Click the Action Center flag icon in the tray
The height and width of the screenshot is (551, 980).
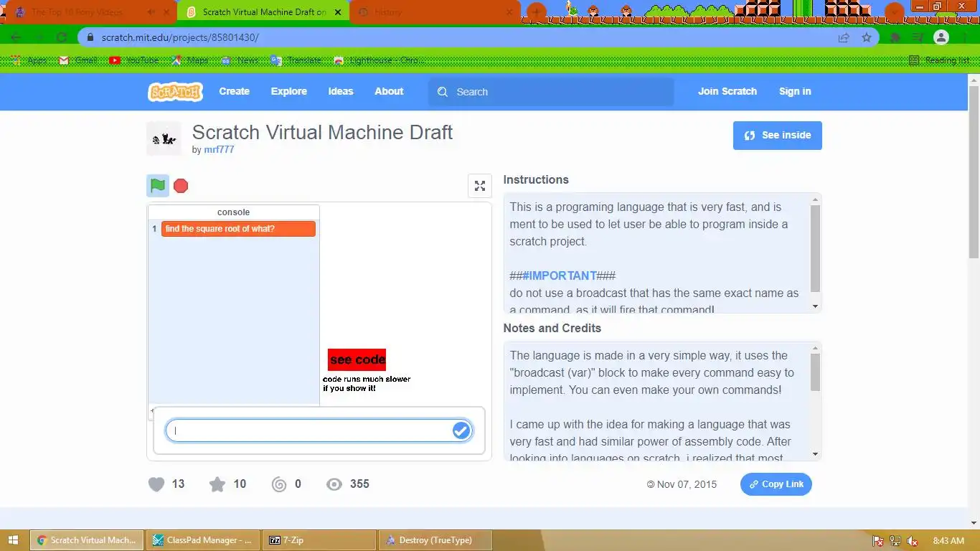878,541
